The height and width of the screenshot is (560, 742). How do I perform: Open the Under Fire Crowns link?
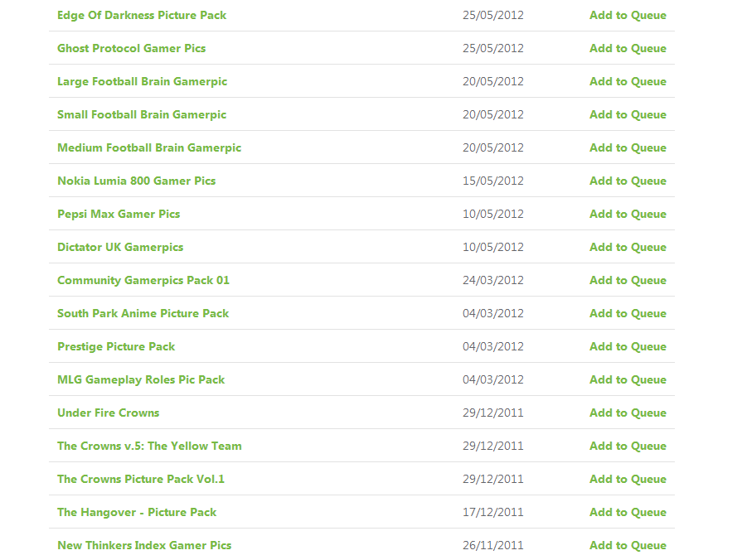108,413
